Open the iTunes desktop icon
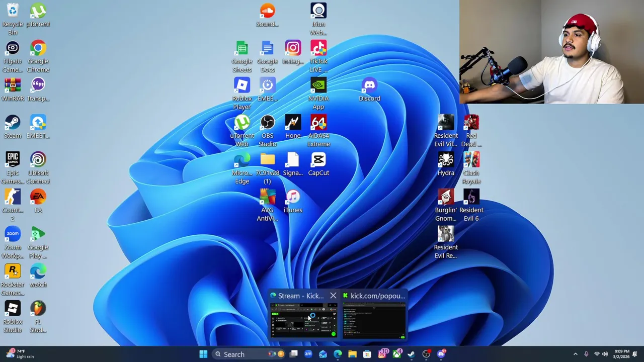The image size is (644, 362). point(293,201)
